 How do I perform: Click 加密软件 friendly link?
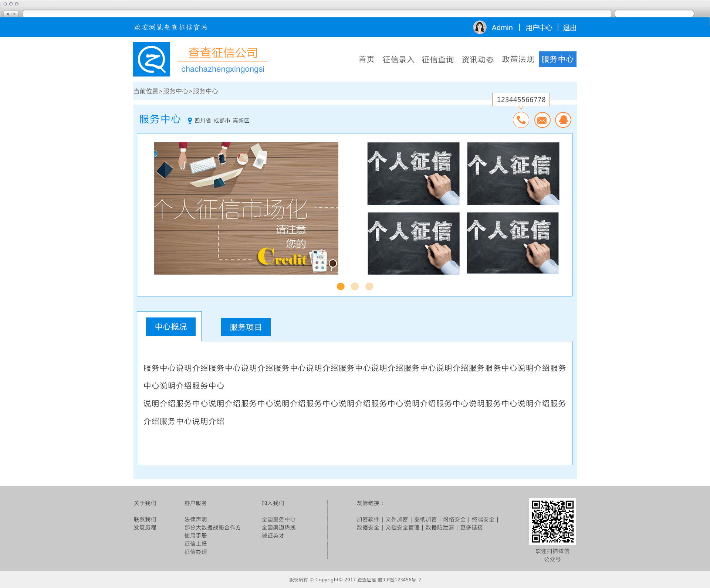point(368,519)
